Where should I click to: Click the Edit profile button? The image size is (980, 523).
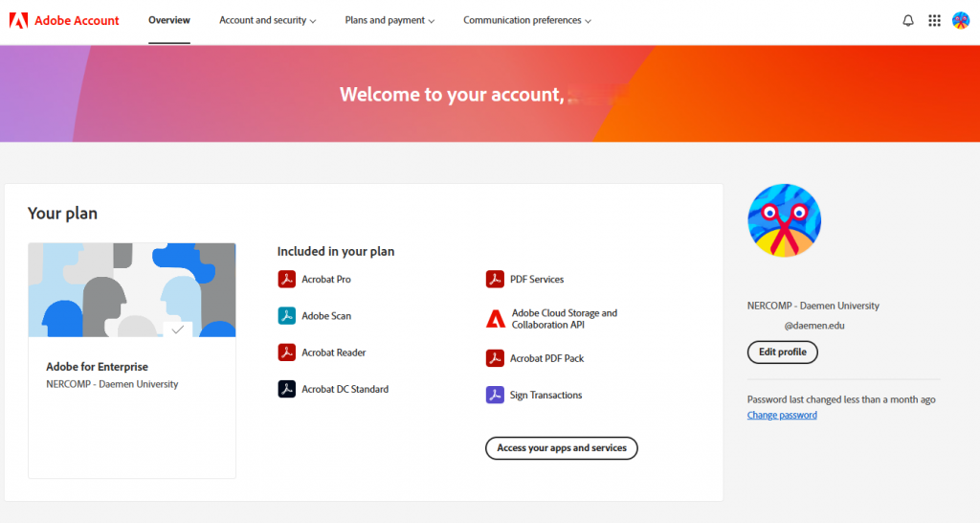click(782, 352)
